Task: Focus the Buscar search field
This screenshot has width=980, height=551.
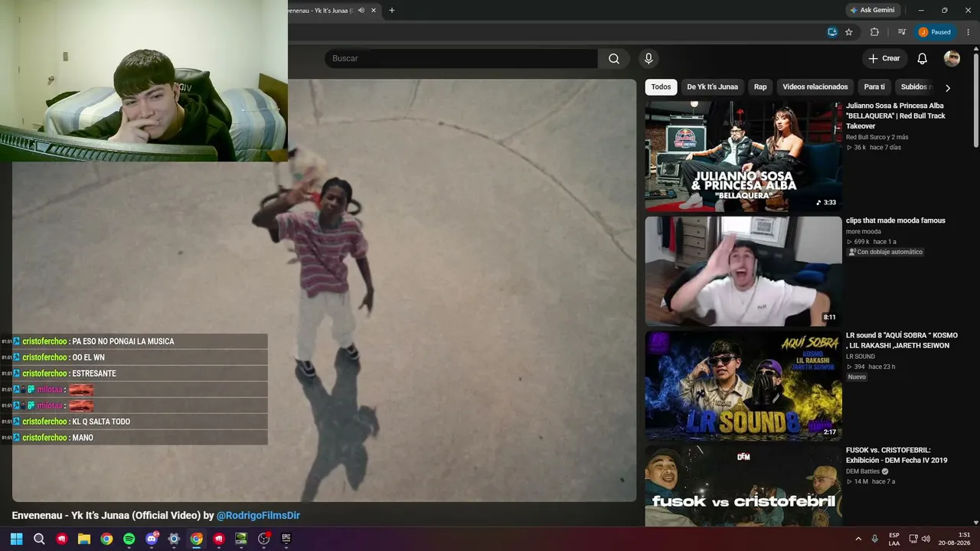Action: point(461,59)
